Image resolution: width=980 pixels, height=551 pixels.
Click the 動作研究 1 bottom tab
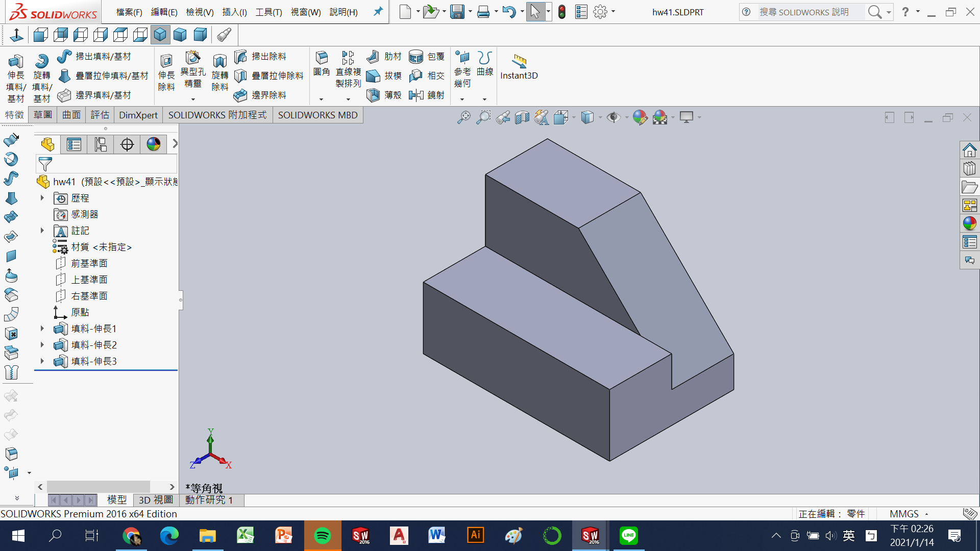coord(209,500)
